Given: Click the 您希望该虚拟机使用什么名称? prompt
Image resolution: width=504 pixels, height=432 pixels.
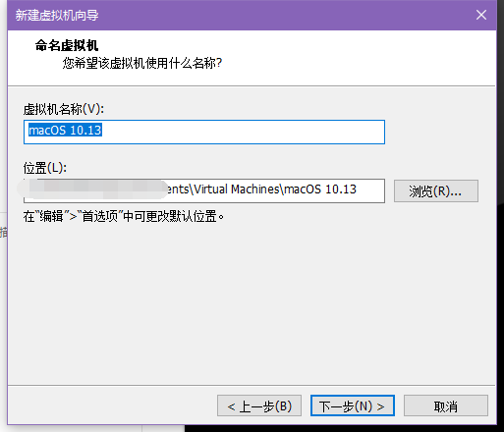Looking at the screenshot, I should (142, 63).
